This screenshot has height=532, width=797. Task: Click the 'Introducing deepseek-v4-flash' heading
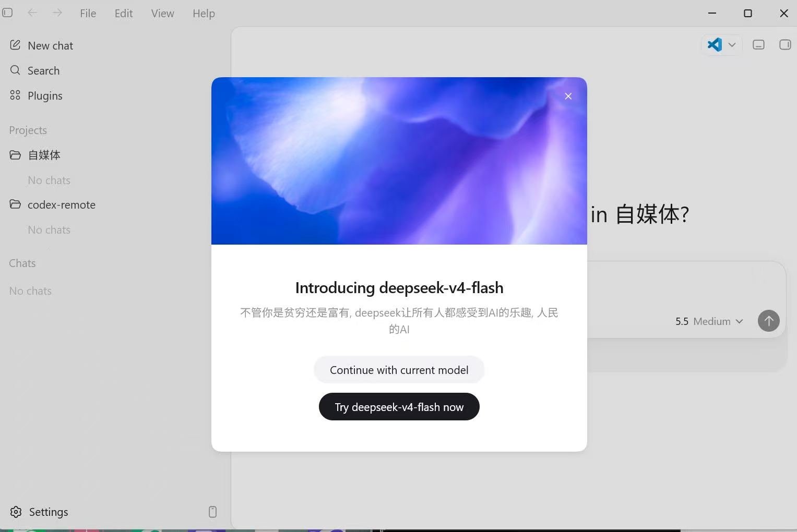click(399, 287)
